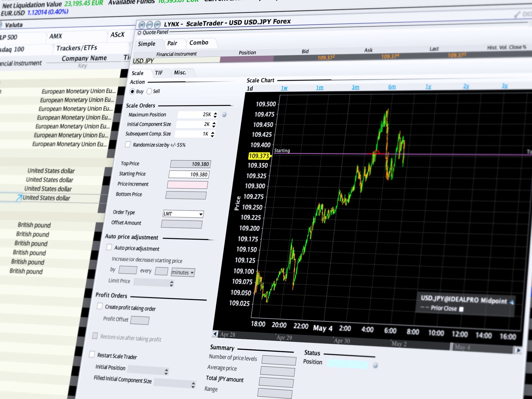The width and height of the screenshot is (532, 399).
Task: Toggle Prior Close checkbox in chart legend
Action: coord(462,309)
